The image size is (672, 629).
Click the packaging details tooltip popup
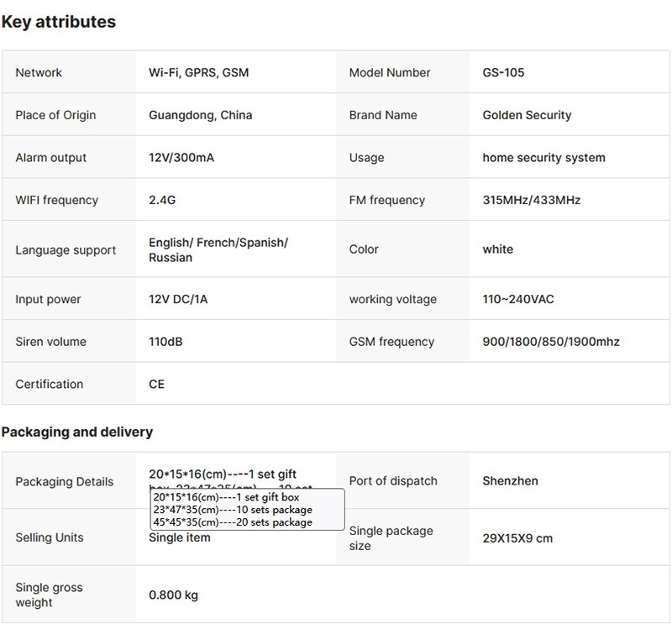(x=247, y=510)
